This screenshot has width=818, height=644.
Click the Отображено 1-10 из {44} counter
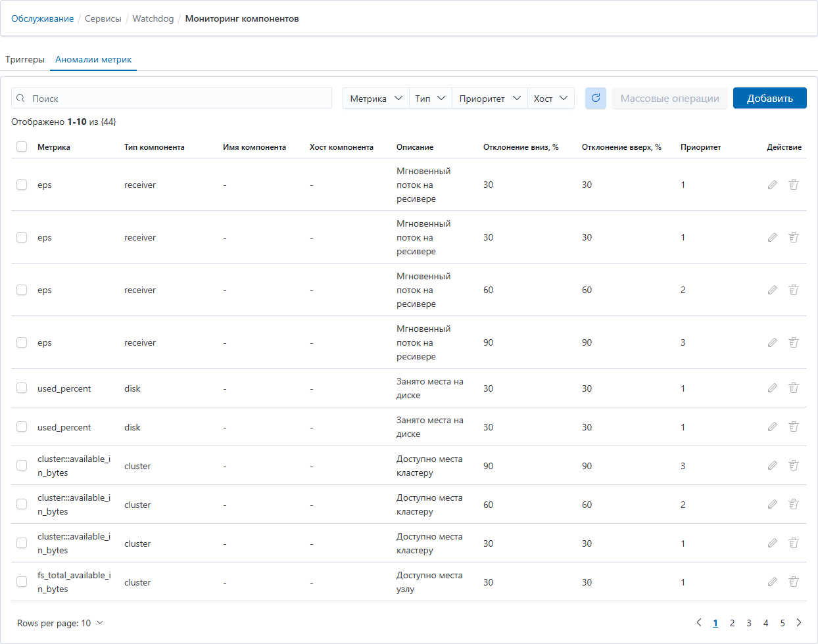pyautogui.click(x=64, y=122)
